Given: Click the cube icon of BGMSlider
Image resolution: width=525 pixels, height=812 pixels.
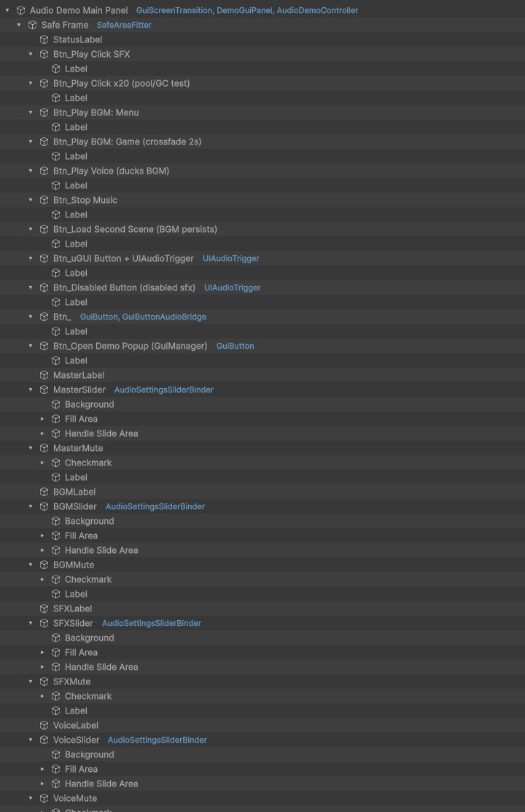Looking at the screenshot, I should [x=44, y=506].
